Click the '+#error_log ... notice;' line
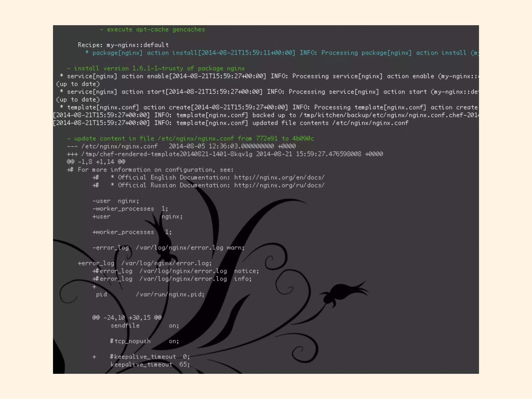The width and height of the screenshot is (532, 399). (176, 271)
